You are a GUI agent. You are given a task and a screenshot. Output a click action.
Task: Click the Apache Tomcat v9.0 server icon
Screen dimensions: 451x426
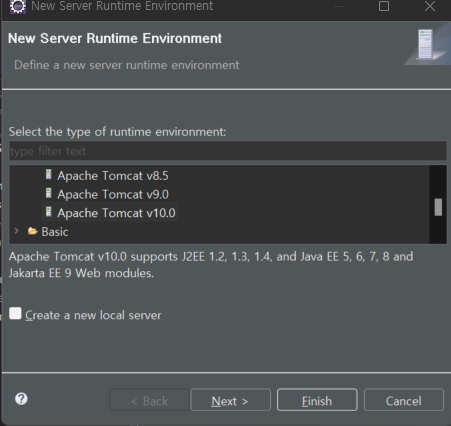tap(49, 193)
